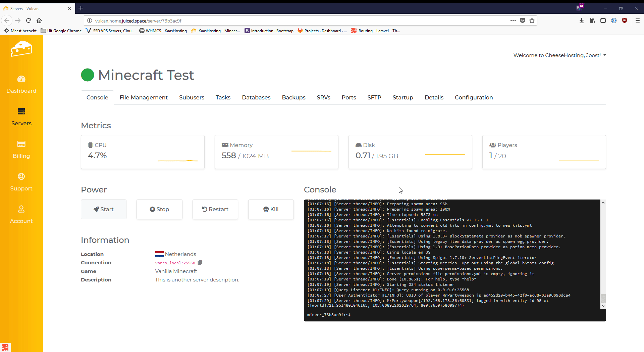The height and width of the screenshot is (352, 644).
Task: Stop the Minecraft server
Action: tap(159, 210)
